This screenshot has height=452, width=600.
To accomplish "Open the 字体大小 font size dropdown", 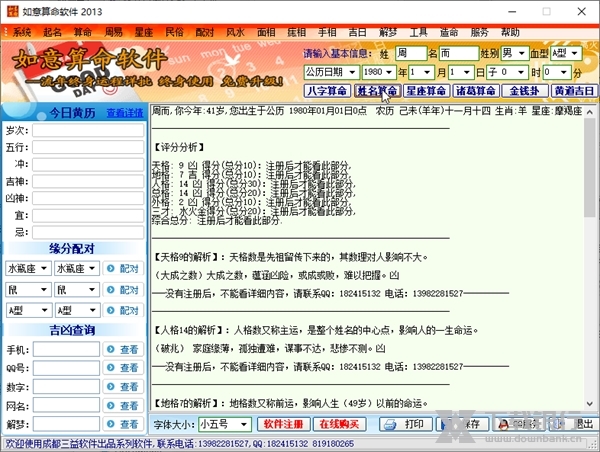I will [225, 424].
